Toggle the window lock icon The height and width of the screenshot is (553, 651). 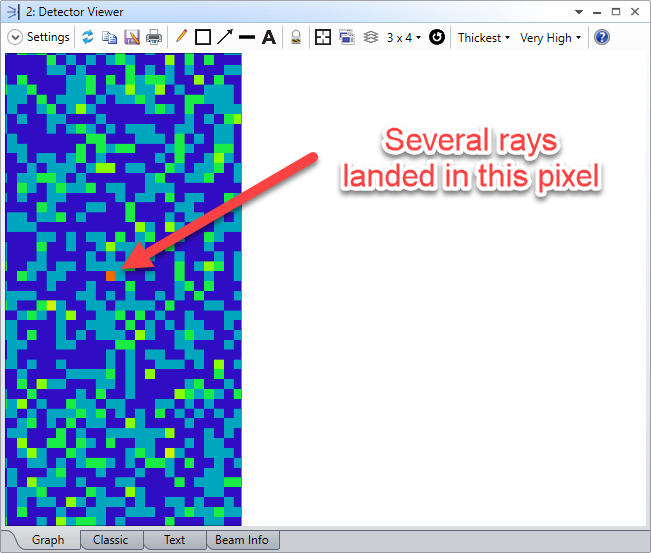(x=296, y=37)
